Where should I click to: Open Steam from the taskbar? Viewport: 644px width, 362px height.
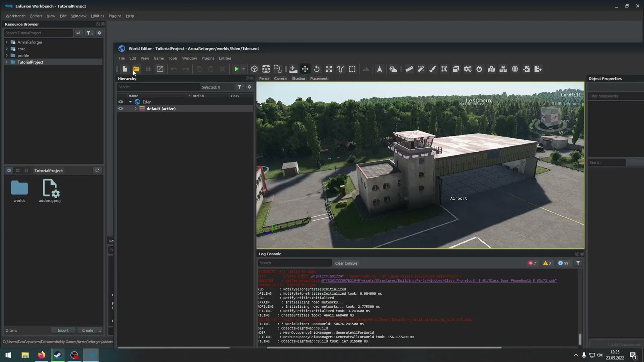click(x=58, y=355)
